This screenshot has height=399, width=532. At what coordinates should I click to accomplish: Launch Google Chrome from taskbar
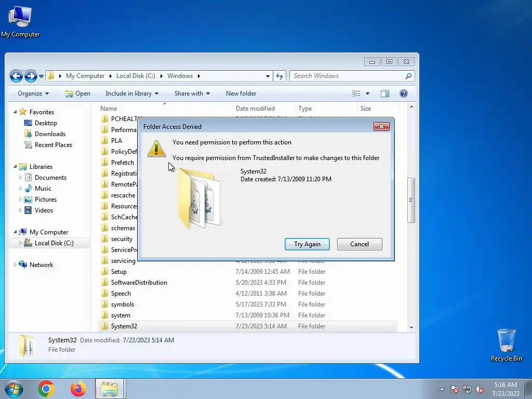pyautogui.click(x=46, y=389)
